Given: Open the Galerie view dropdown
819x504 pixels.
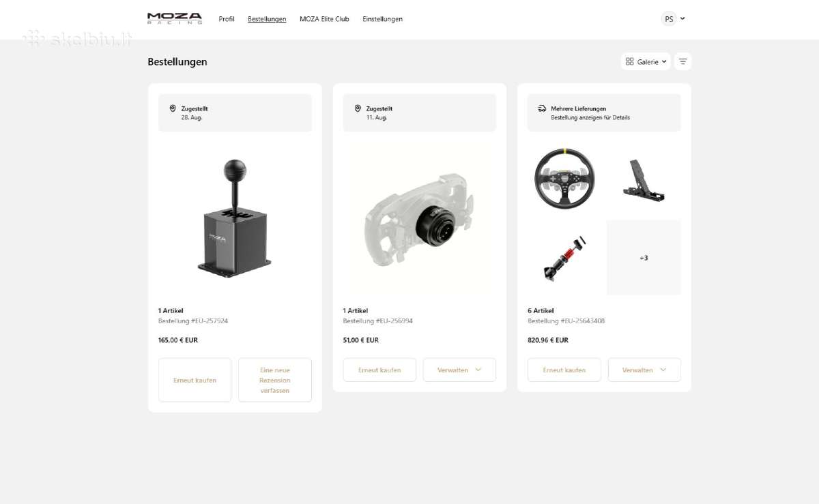Looking at the screenshot, I should pyautogui.click(x=646, y=61).
